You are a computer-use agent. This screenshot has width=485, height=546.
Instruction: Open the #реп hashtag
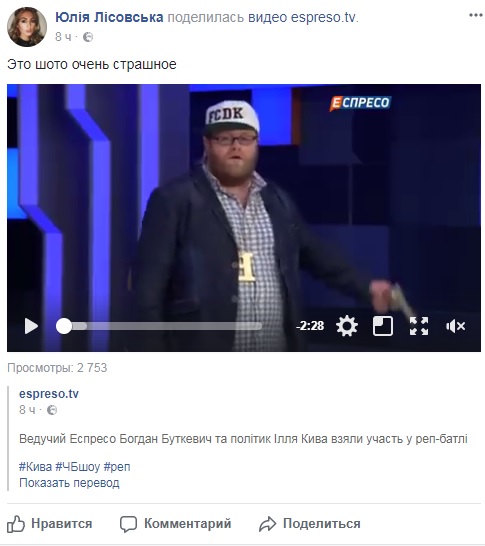point(117,467)
